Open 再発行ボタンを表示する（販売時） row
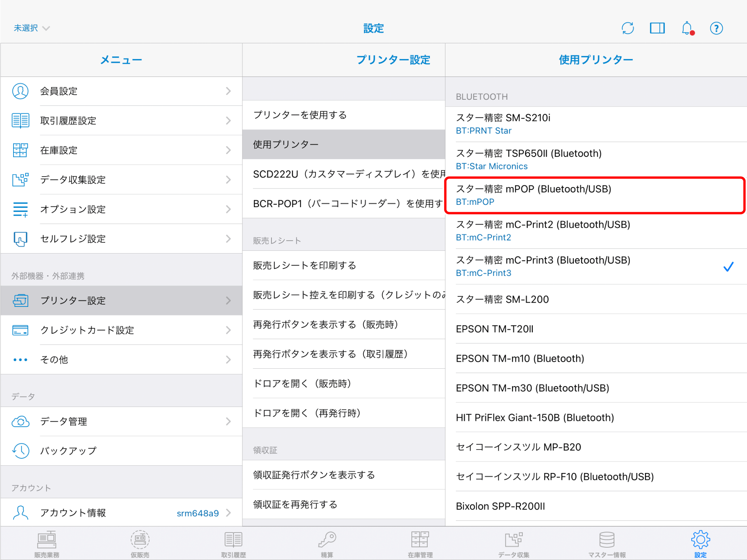The height and width of the screenshot is (560, 747). (x=344, y=325)
